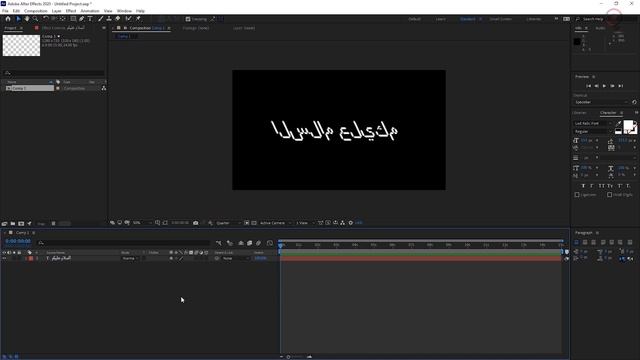Open the File menu
Image resolution: width=640 pixels, height=360 pixels.
point(5,11)
